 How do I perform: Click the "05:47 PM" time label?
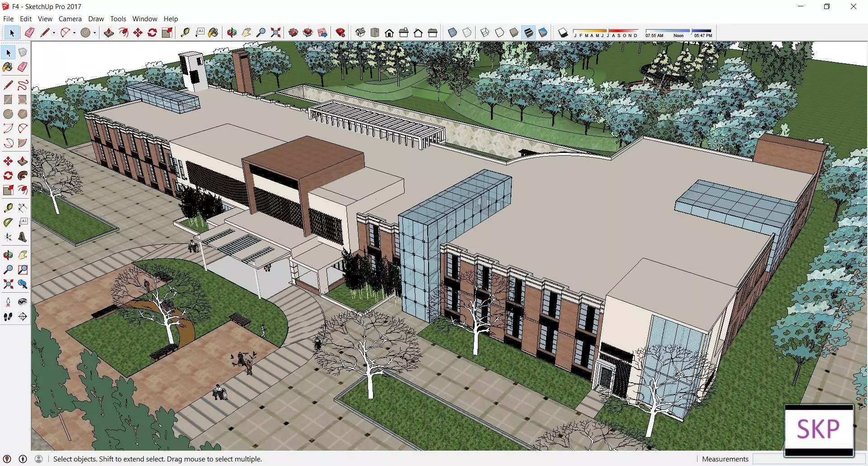[x=703, y=36]
